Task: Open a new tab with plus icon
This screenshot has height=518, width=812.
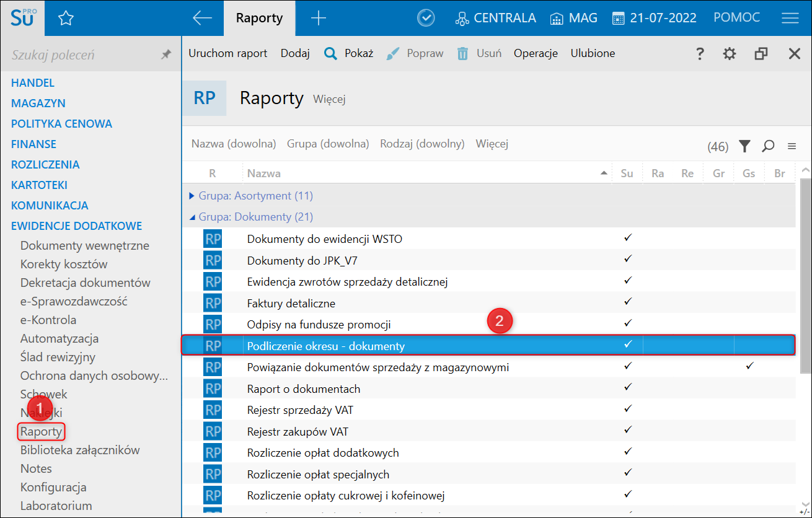Action: (318, 19)
